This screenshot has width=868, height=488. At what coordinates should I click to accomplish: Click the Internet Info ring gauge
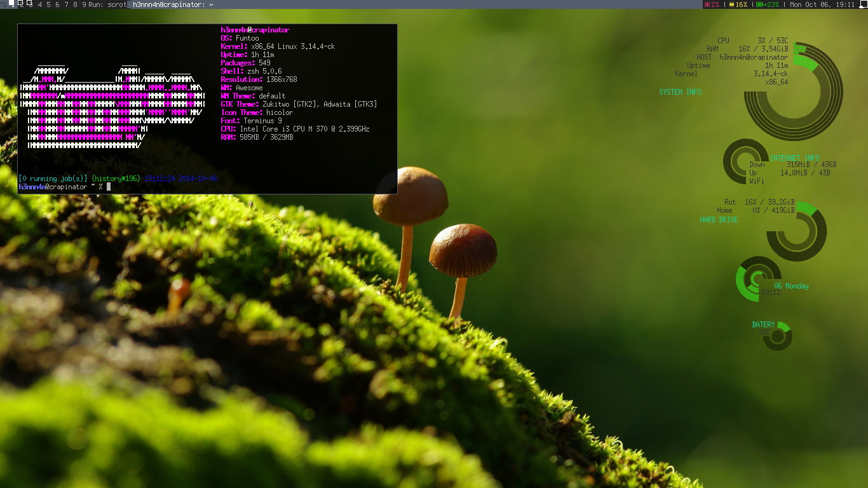745,162
